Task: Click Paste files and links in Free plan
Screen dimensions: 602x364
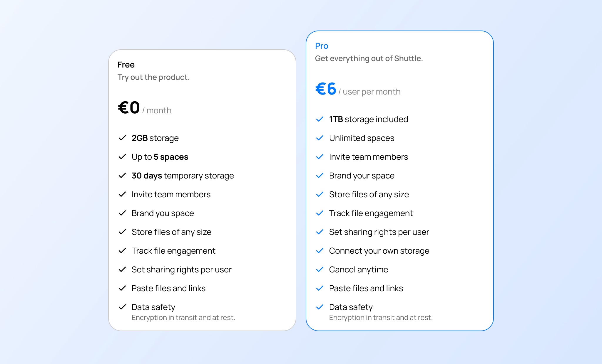Action: click(168, 288)
